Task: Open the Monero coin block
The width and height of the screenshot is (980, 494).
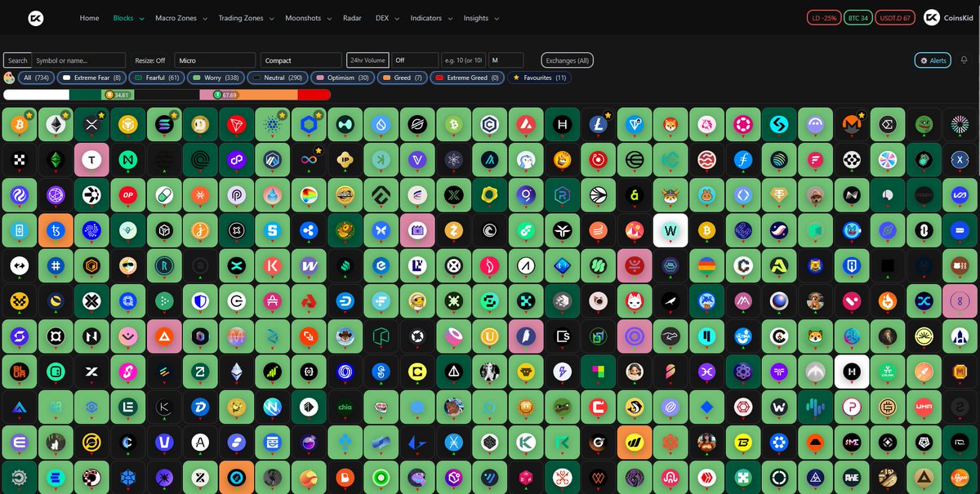Action: pyautogui.click(x=851, y=125)
